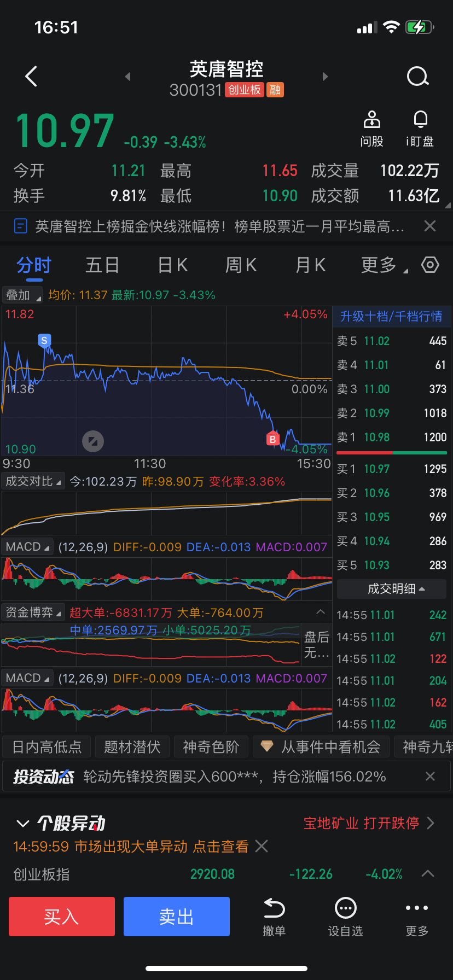Collapse the 个股异动 section chevron

point(23,823)
